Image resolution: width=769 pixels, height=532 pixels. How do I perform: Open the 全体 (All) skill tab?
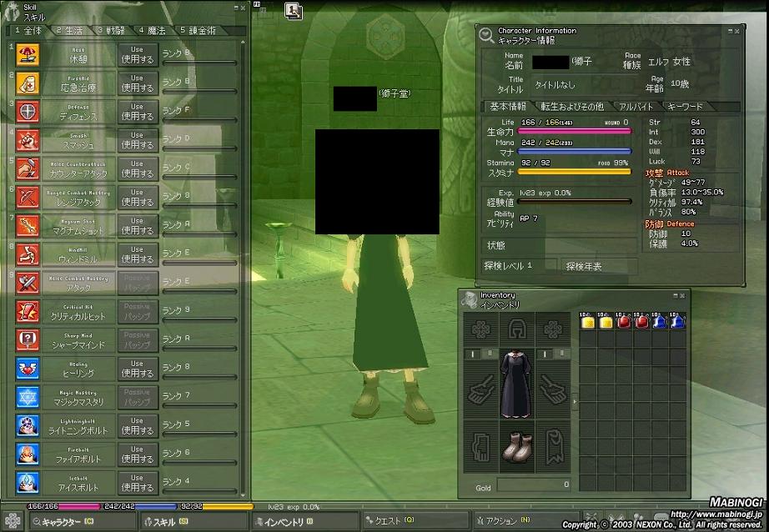28,30
